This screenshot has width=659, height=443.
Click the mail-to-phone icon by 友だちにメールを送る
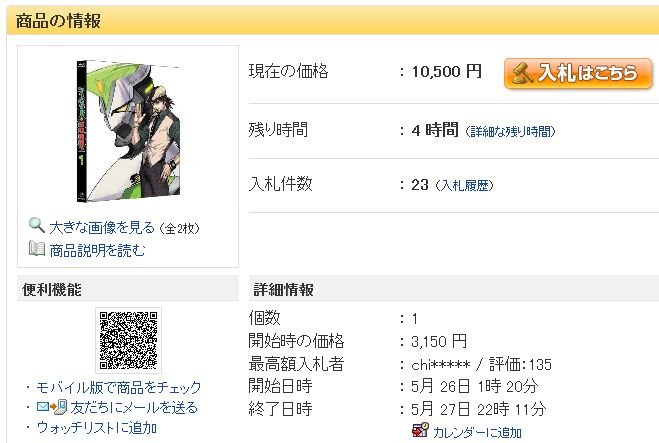[52, 407]
